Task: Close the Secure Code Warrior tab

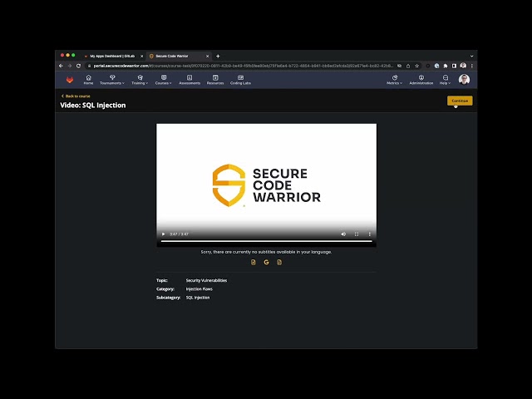Action: [x=207, y=57]
